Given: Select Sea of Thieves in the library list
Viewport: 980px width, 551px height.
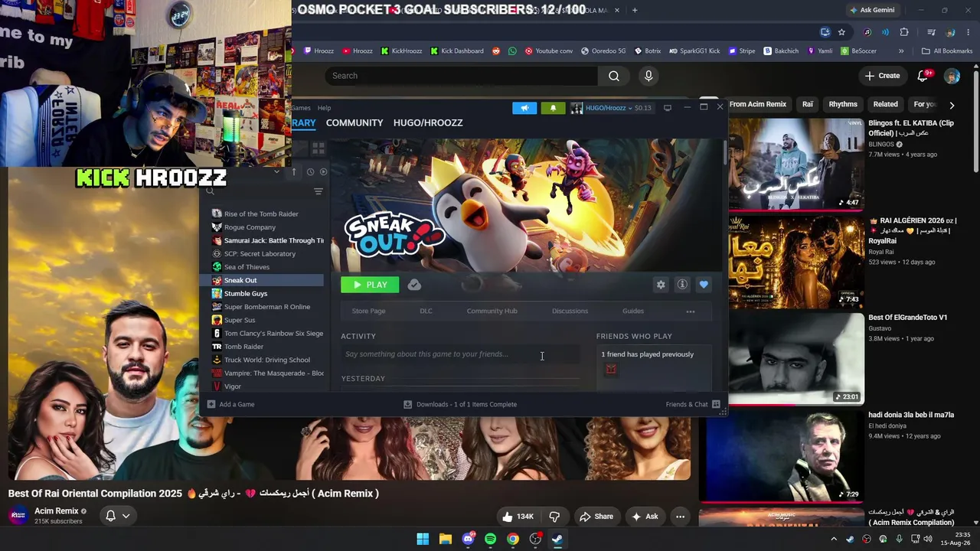Looking at the screenshot, I should click(267, 267).
